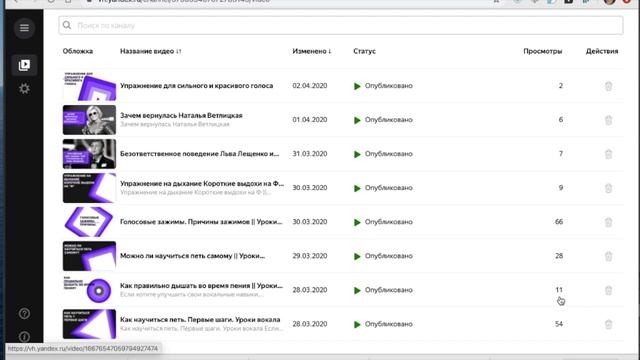The image size is (640, 360).
Task: Delete video 'Зачем вернулась Наталья Ветлицкая'
Action: [x=608, y=120]
